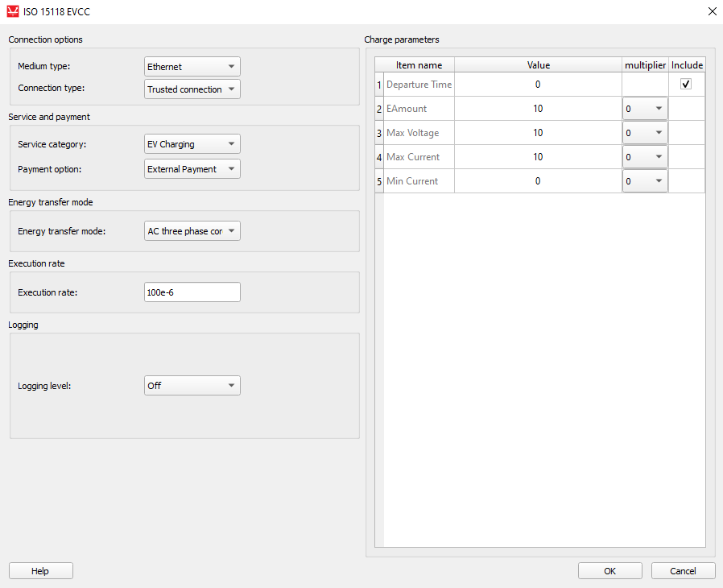723x588 pixels.
Task: Untick the Include checkbox for Departure Time
Action: pos(686,84)
